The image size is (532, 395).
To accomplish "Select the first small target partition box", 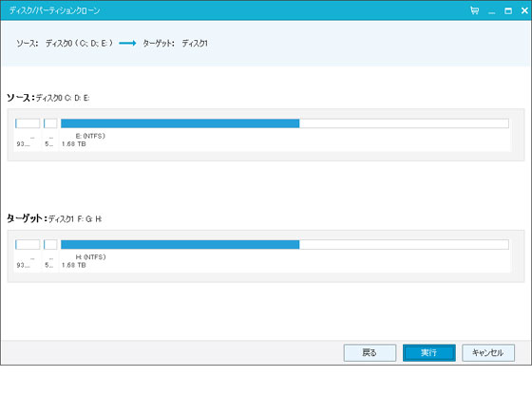I will (28, 244).
